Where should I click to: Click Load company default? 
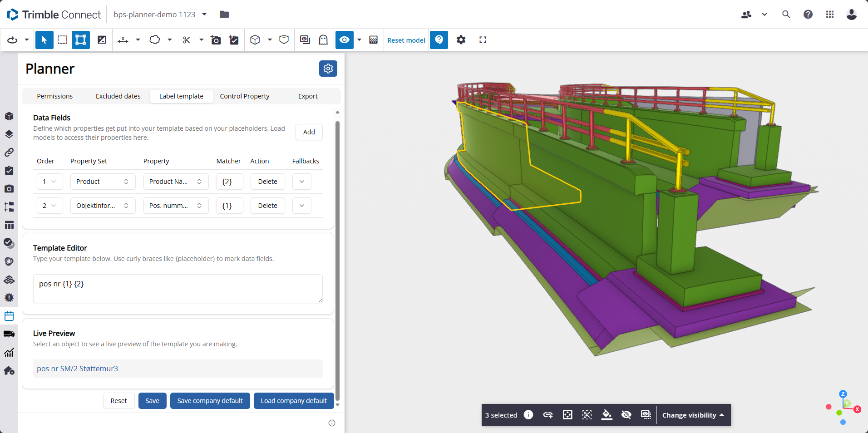[x=294, y=401]
